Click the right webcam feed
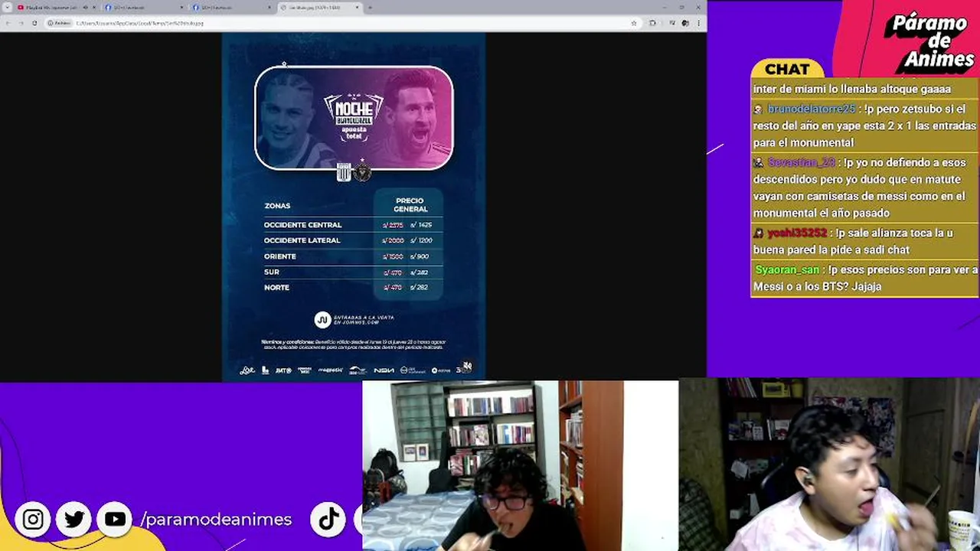The width and height of the screenshot is (980, 551). (829, 465)
